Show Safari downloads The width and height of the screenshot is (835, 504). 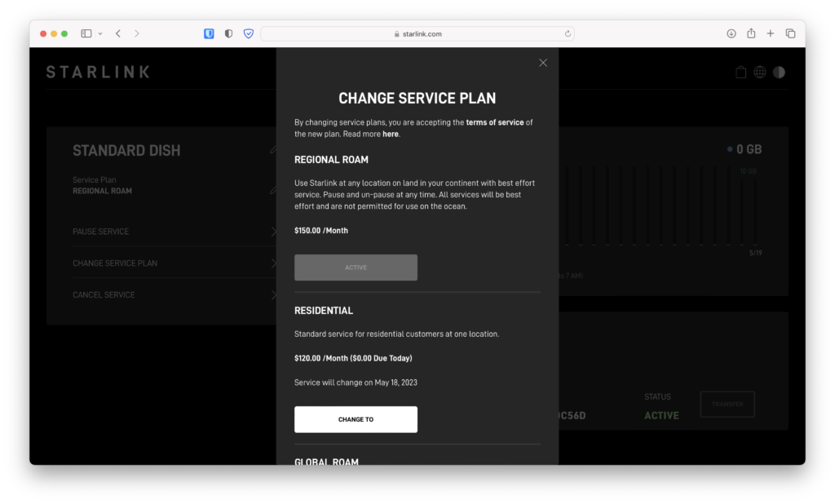[x=731, y=33]
